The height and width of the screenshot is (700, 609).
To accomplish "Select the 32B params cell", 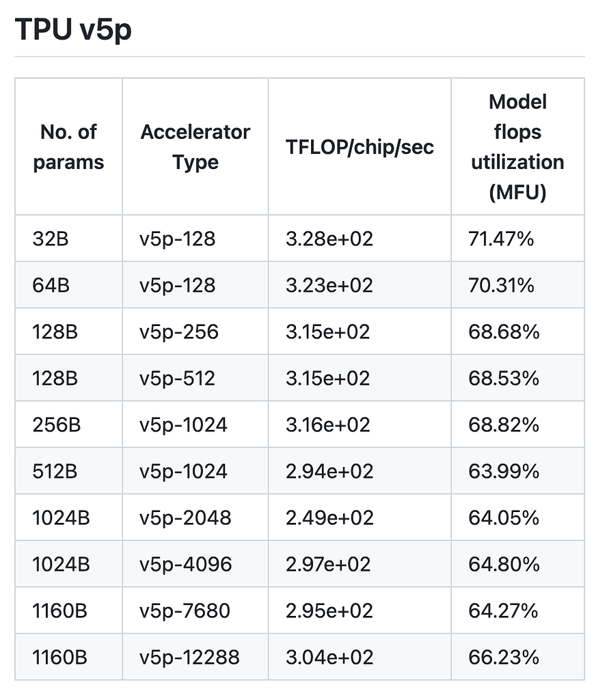I will click(x=50, y=239).
